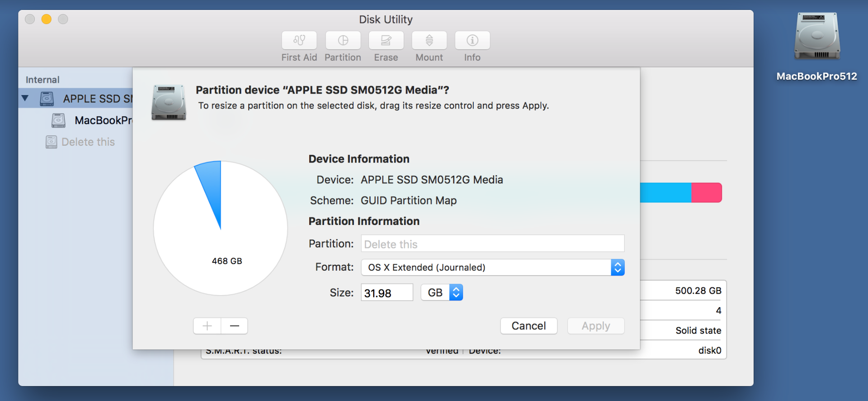868x401 pixels.
Task: Click the First Aid toolbar label
Action: tap(299, 57)
